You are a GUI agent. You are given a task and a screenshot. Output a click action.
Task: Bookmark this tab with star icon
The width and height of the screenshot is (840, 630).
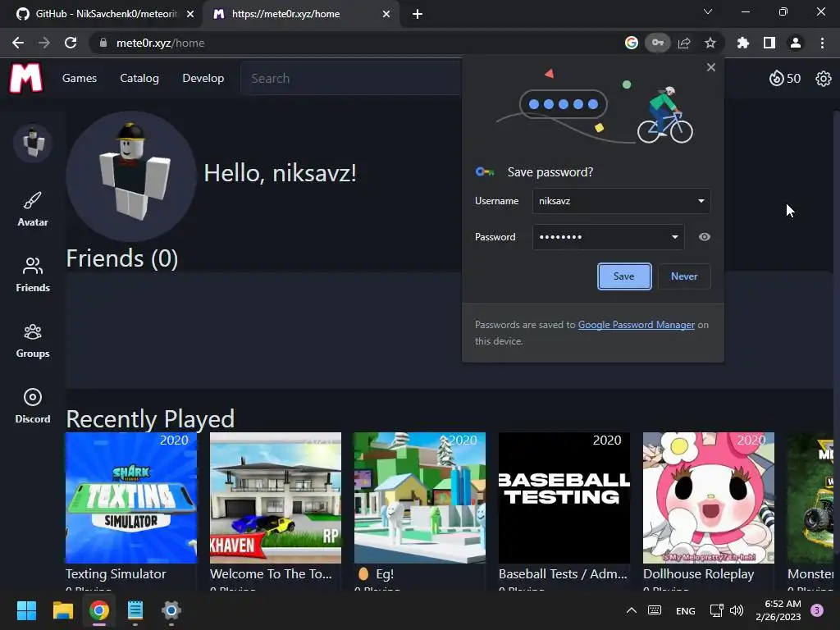coord(710,43)
